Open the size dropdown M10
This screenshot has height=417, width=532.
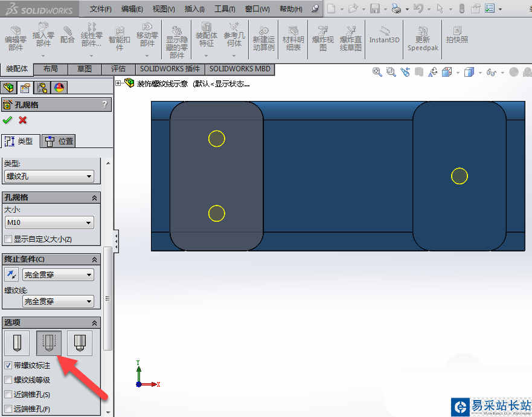click(x=49, y=222)
